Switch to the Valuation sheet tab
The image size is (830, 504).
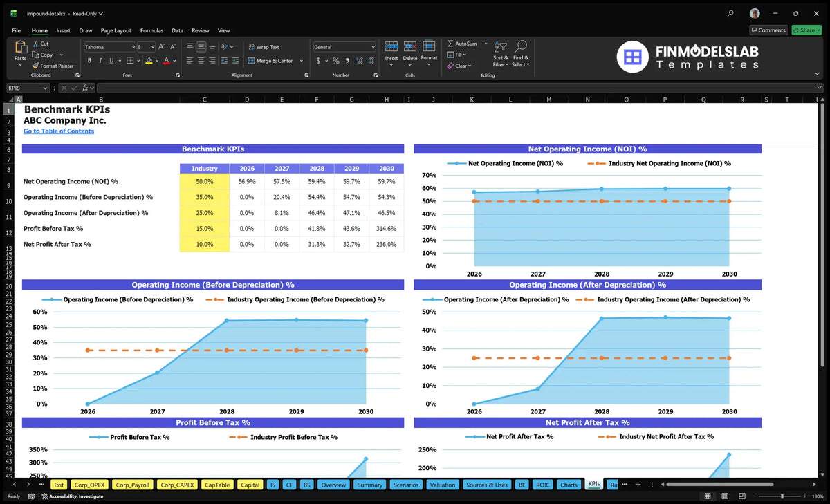[443, 485]
